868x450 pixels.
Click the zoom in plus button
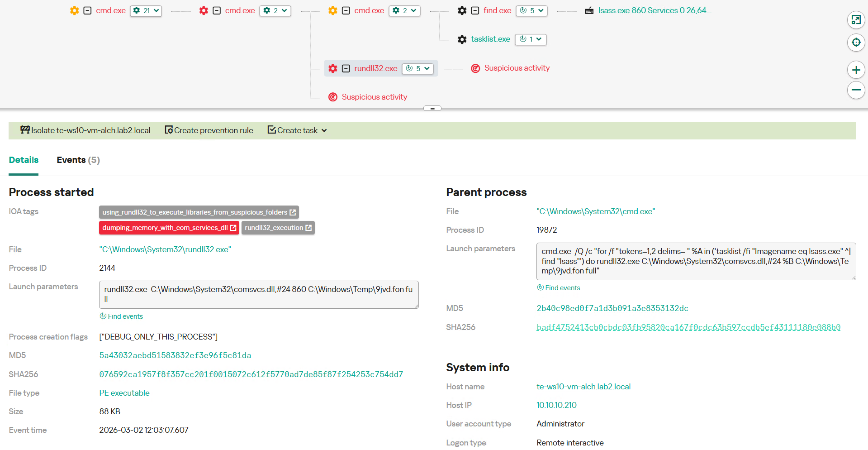coord(856,70)
